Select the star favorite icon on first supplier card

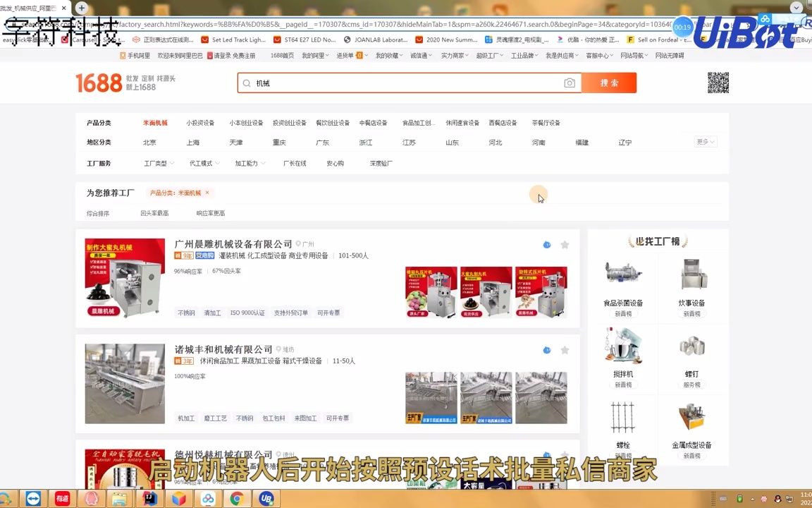click(x=565, y=244)
